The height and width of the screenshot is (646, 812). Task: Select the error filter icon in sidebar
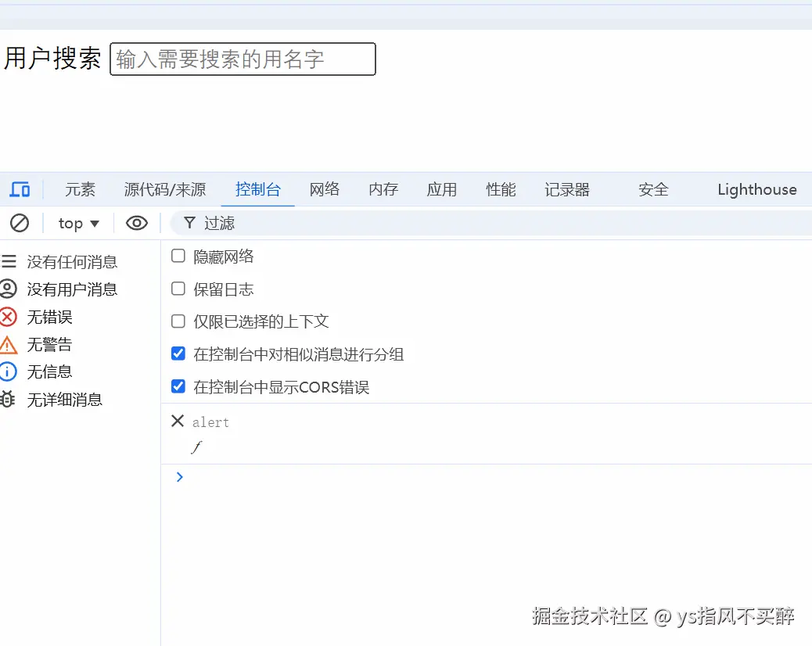click(x=9, y=317)
